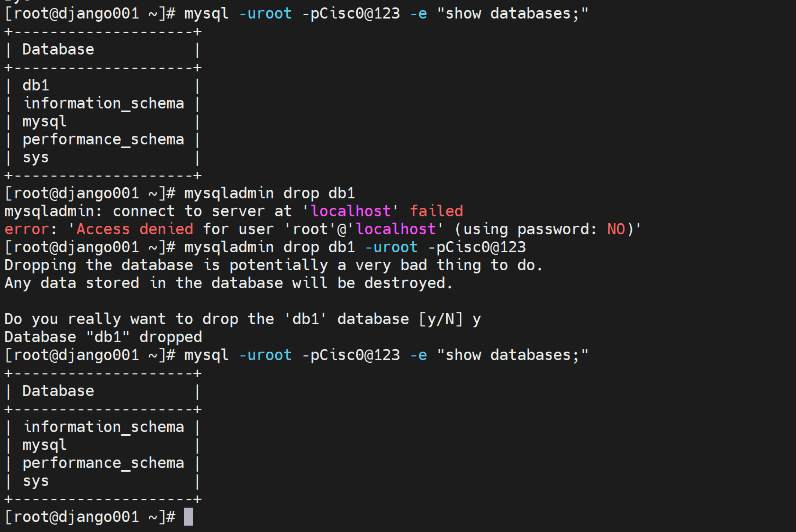Viewport: 796px width, 532px height.
Task: Click the red "NO" in the password error
Action: tap(616, 229)
